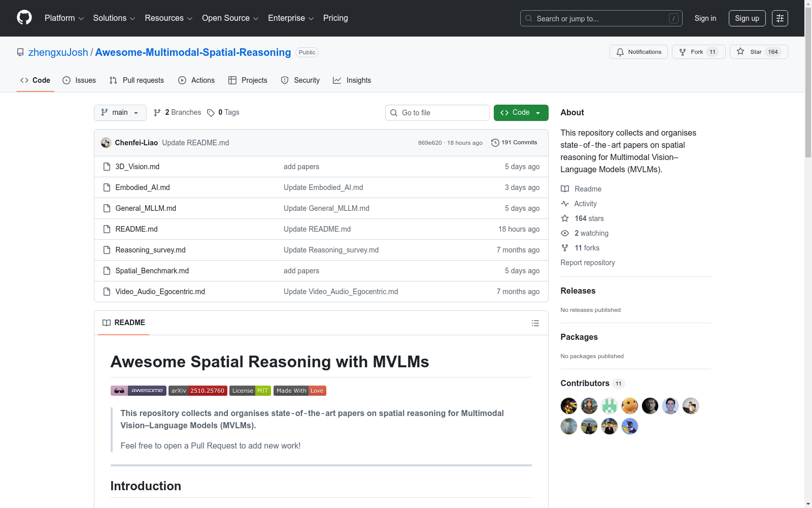Click the GitHub logo icon

(x=24, y=18)
